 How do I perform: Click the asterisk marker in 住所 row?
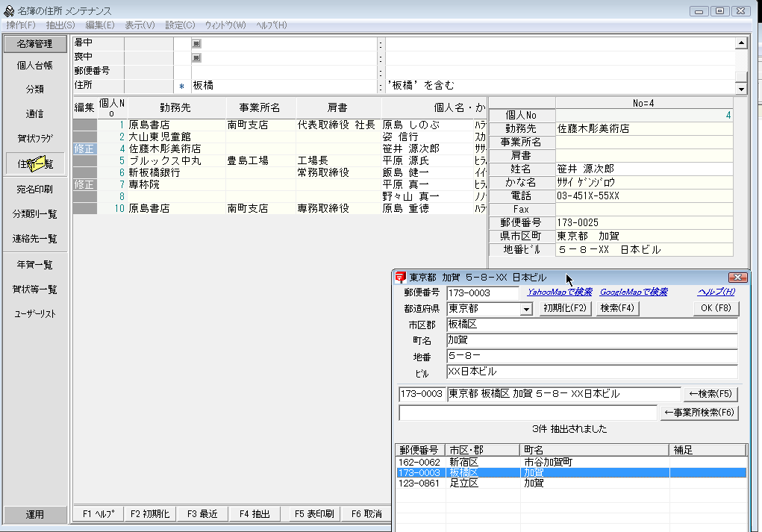pos(181,86)
